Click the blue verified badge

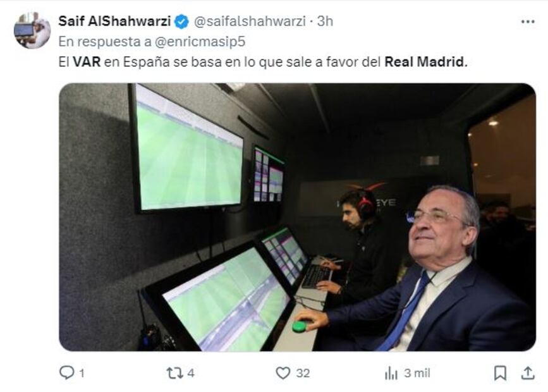pos(181,21)
